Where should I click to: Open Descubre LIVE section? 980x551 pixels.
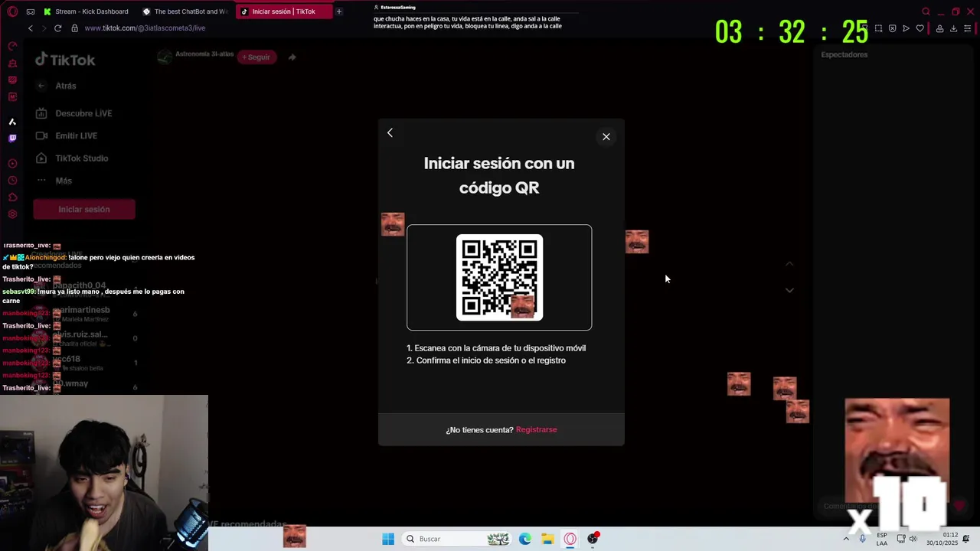(74, 113)
